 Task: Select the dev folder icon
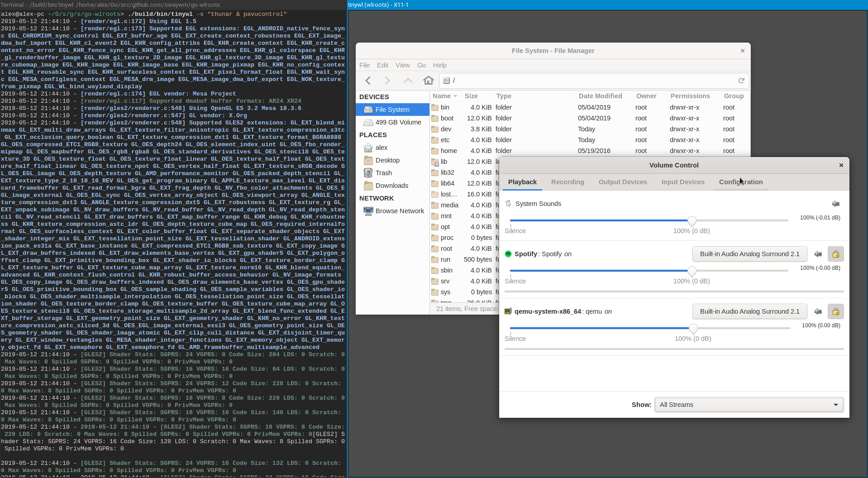(x=435, y=129)
